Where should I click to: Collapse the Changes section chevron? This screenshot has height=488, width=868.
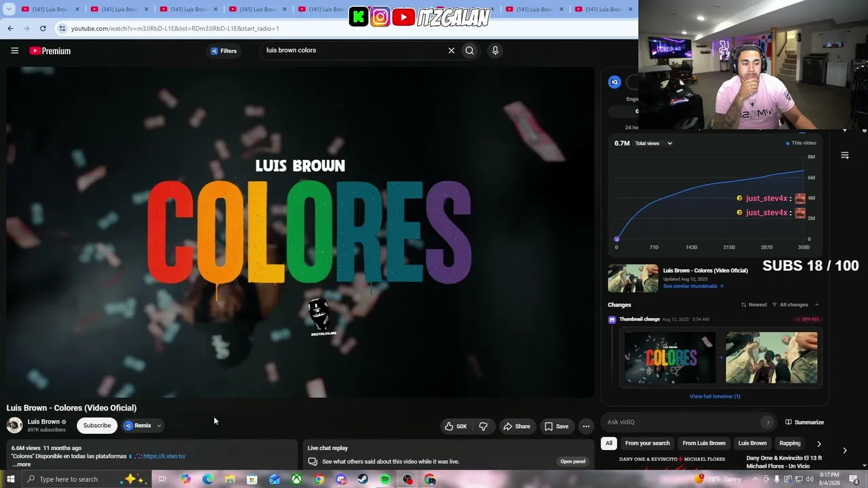816,305
